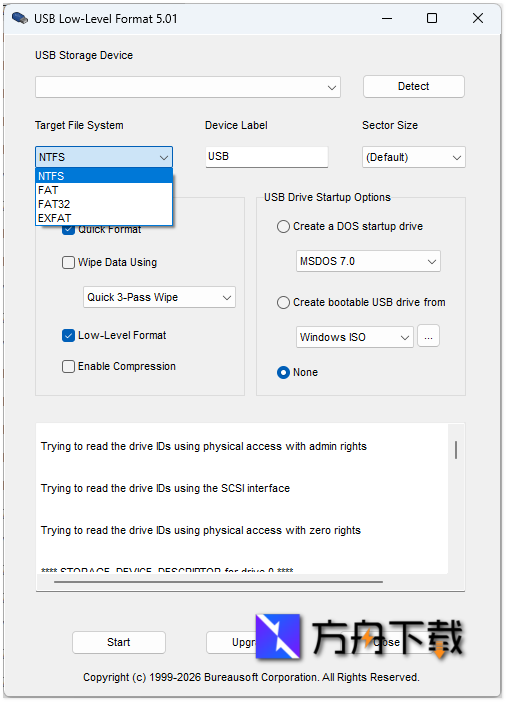Click log line about admin rights
The width and height of the screenshot is (506, 702).
click(204, 446)
